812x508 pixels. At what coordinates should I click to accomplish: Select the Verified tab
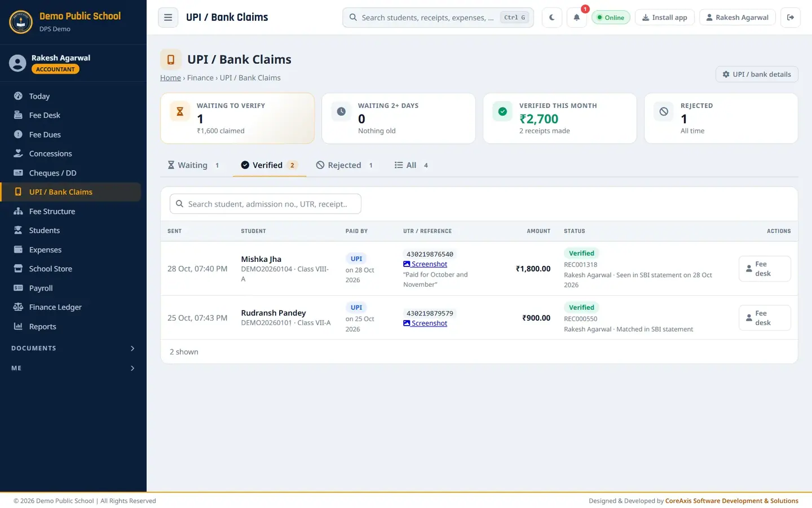point(269,165)
